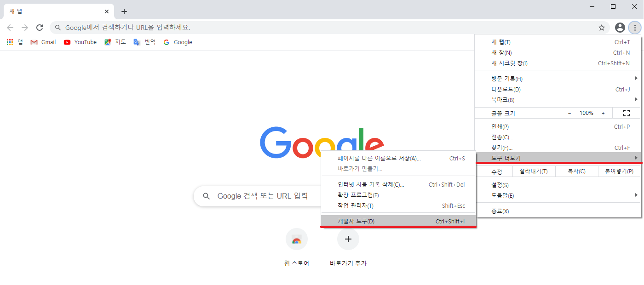Open a new tab with plus icon
The width and height of the screenshot is (644, 285).
pos(124,11)
